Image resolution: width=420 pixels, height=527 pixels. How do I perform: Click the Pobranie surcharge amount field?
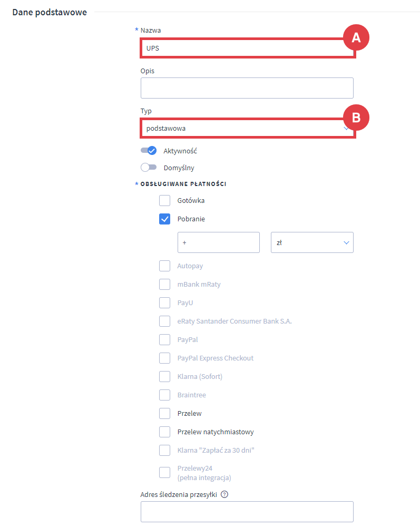(x=218, y=242)
